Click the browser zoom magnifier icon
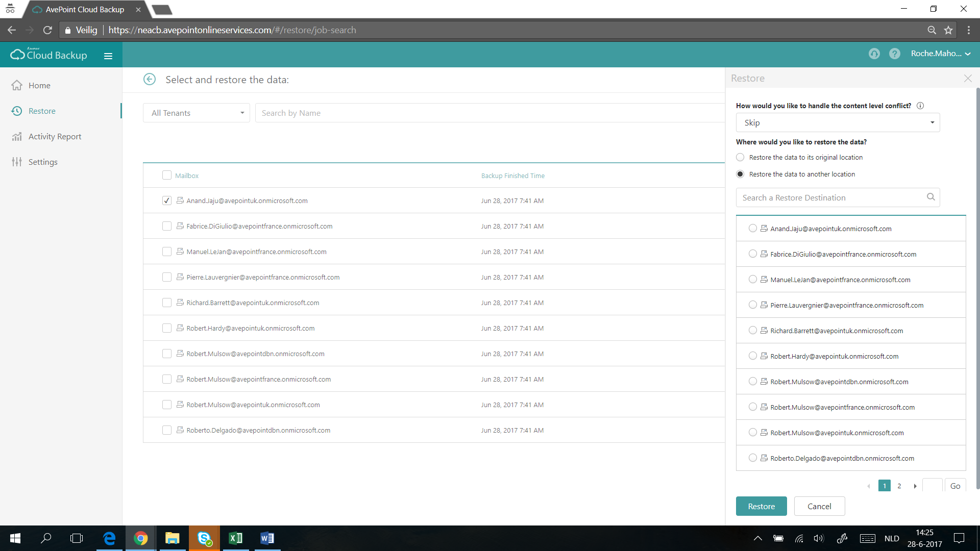This screenshot has height=551, width=980. tap(932, 30)
